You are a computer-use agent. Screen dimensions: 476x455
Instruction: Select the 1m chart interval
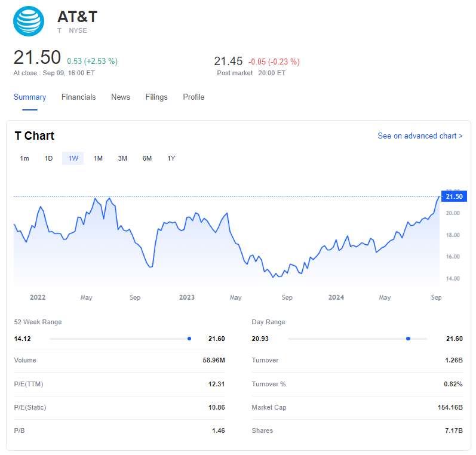[24, 158]
